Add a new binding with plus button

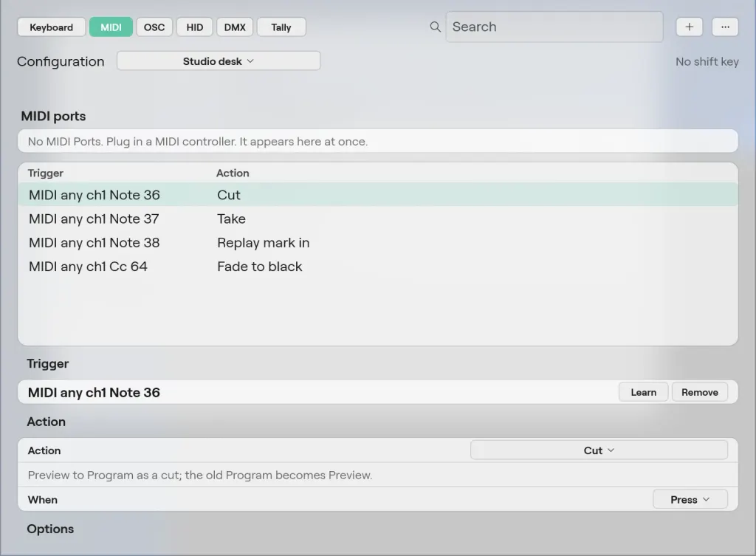click(x=689, y=27)
